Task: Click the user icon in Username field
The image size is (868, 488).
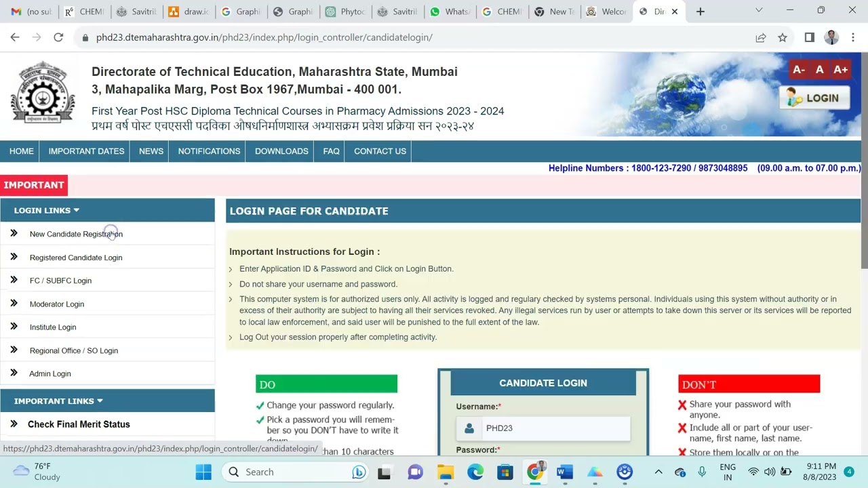Action: (x=469, y=428)
